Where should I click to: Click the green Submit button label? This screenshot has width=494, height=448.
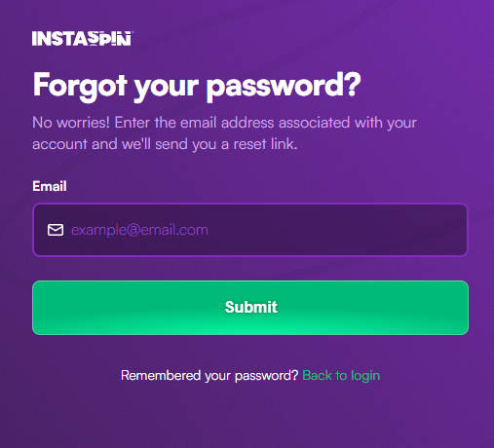(x=251, y=307)
